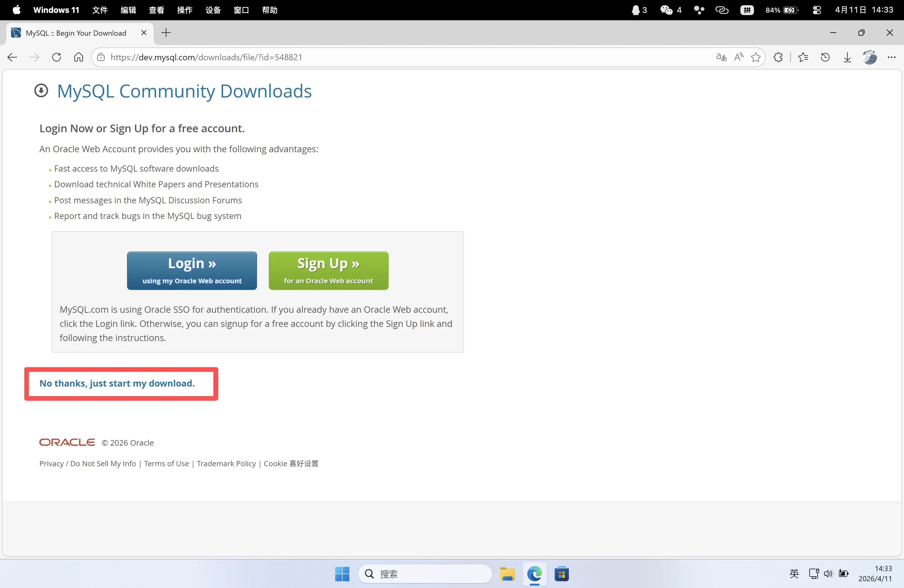Open macOS Control Center
Viewport: 904px width, 588px height.
(x=817, y=10)
